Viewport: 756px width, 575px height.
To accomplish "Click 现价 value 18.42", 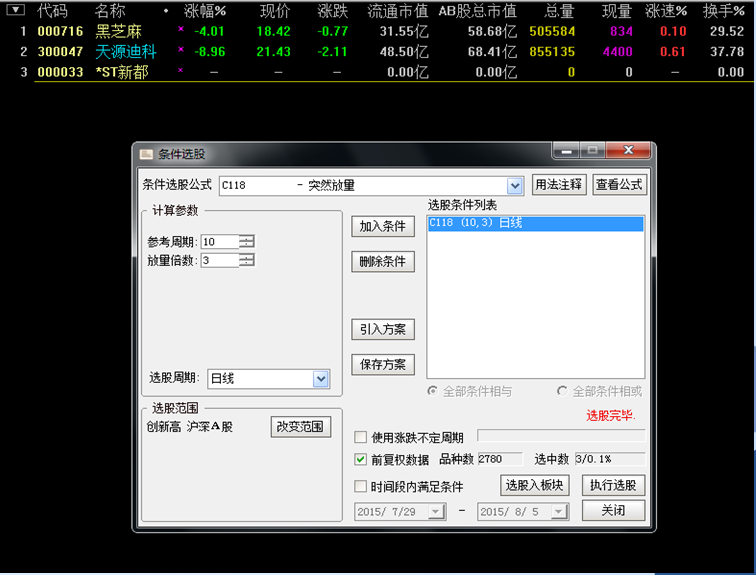I will (x=273, y=31).
